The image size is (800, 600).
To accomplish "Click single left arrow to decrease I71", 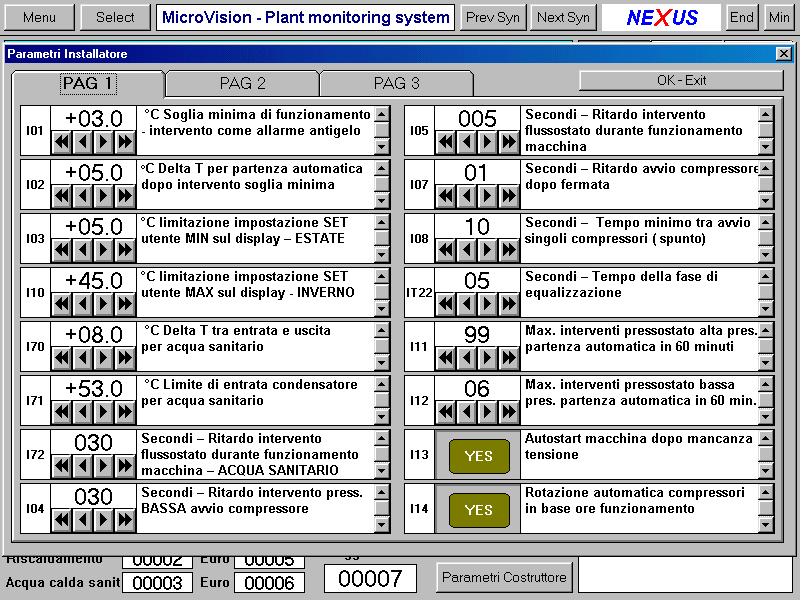I will [x=83, y=412].
